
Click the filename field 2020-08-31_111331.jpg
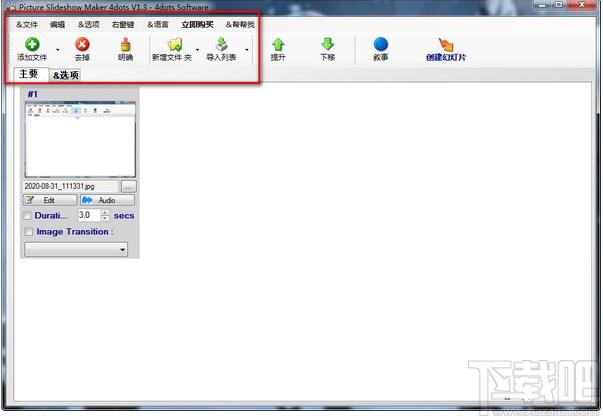coord(71,186)
